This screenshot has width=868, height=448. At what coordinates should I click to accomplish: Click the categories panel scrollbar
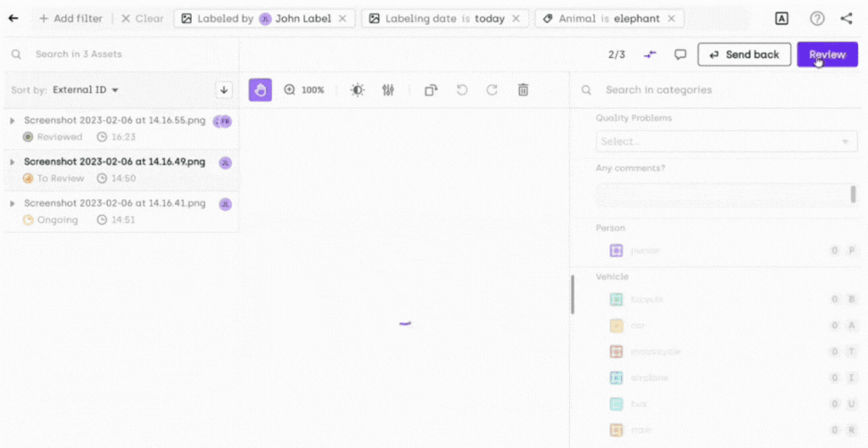click(x=573, y=295)
